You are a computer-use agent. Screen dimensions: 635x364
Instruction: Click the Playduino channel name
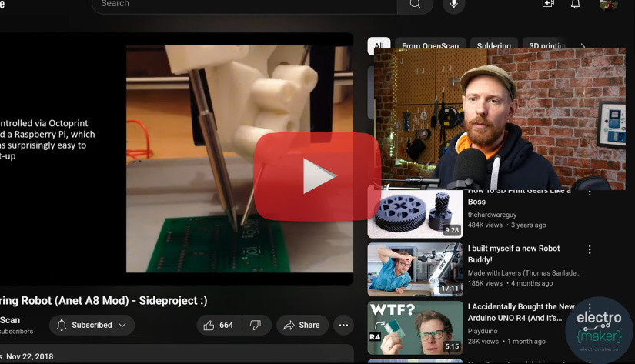(x=483, y=331)
